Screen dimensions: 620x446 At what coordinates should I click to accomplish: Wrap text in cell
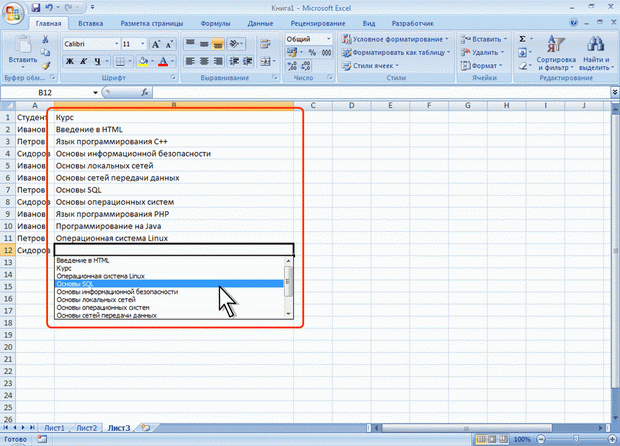[265, 44]
